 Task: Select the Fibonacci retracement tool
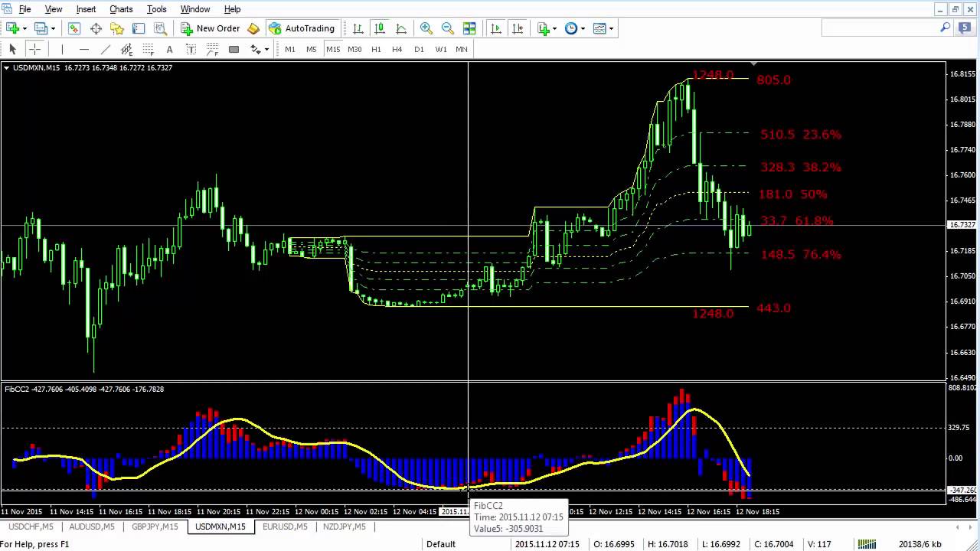click(149, 49)
